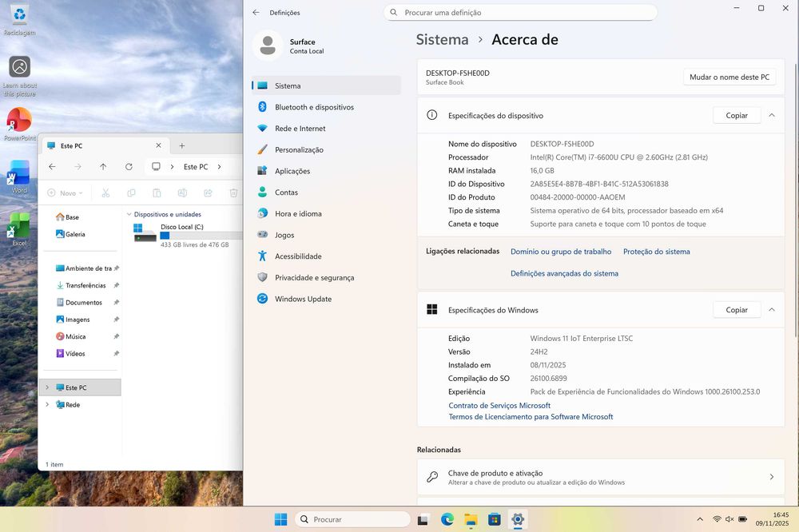The width and height of the screenshot is (799, 532).
Task: Open Proteção do sistema link
Action: tap(656, 252)
